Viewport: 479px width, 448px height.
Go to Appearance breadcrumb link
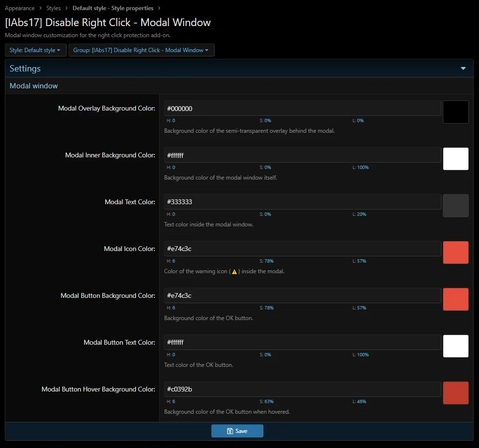pos(20,8)
